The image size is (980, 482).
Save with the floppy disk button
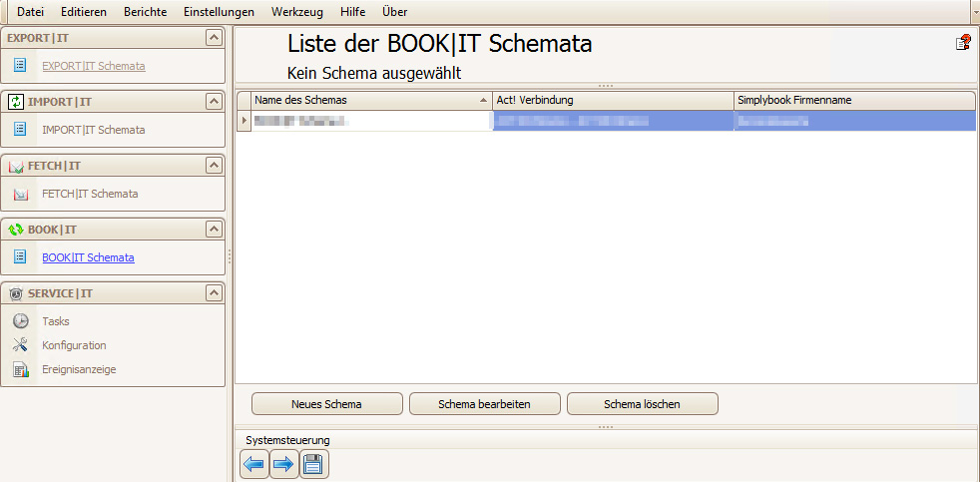313,464
